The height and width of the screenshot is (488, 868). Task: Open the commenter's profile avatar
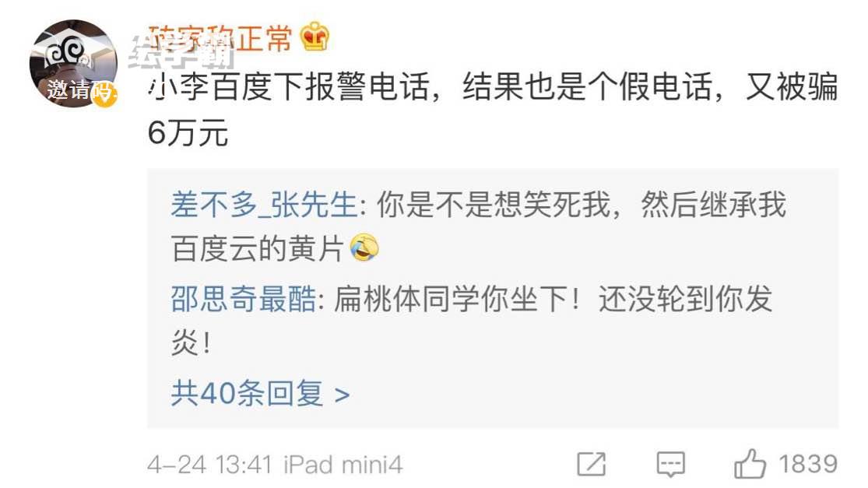(x=73, y=63)
